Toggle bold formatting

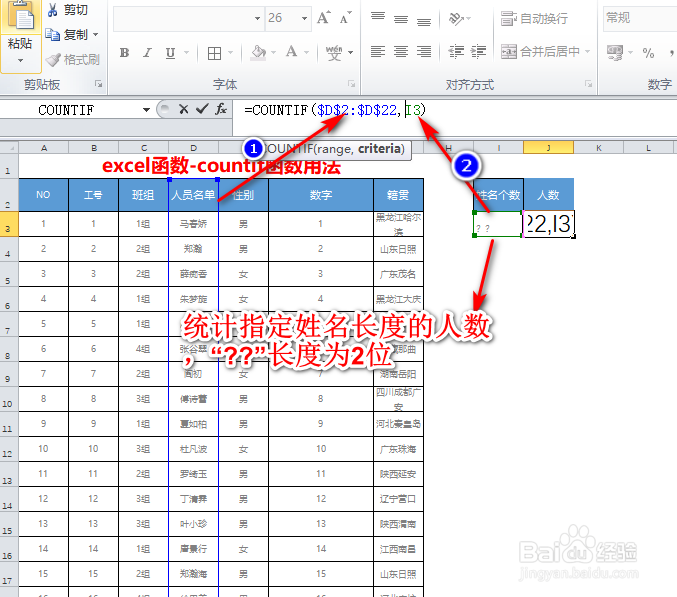tap(124, 53)
